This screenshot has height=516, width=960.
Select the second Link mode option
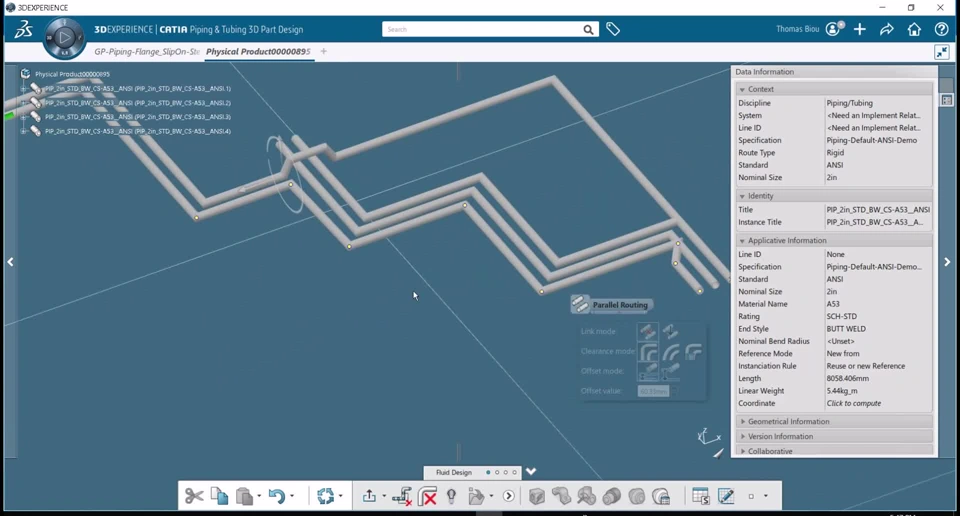click(x=670, y=331)
